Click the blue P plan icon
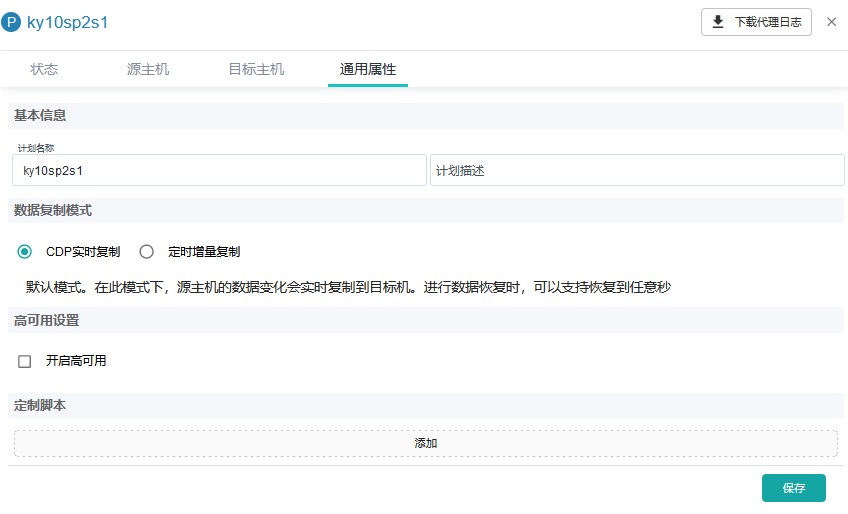848x514 pixels. [x=12, y=22]
